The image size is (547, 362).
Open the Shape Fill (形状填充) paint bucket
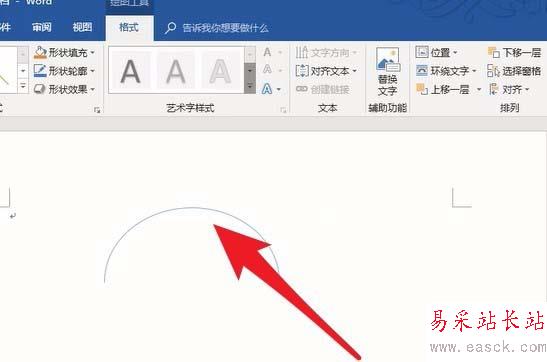(40, 52)
